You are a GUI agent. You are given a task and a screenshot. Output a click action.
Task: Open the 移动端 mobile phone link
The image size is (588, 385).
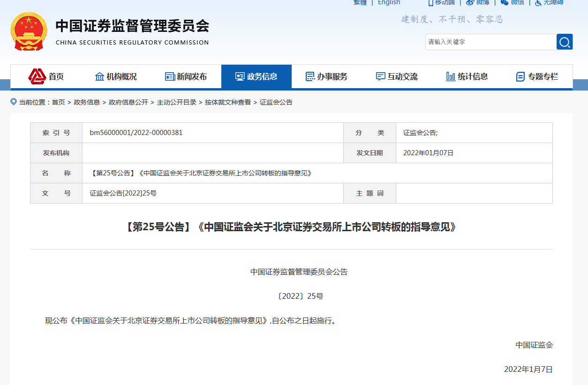click(x=441, y=2)
